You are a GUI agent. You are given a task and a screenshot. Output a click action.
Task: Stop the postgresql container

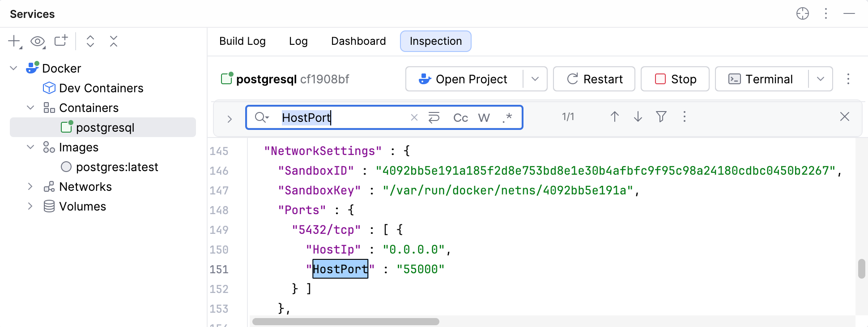pos(675,79)
